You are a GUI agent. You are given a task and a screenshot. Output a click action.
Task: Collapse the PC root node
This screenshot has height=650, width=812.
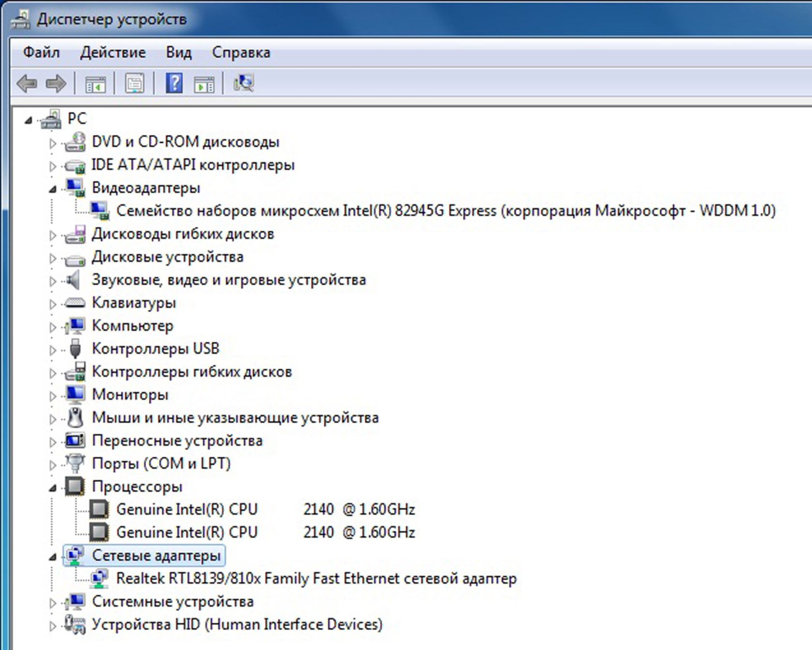[29, 120]
